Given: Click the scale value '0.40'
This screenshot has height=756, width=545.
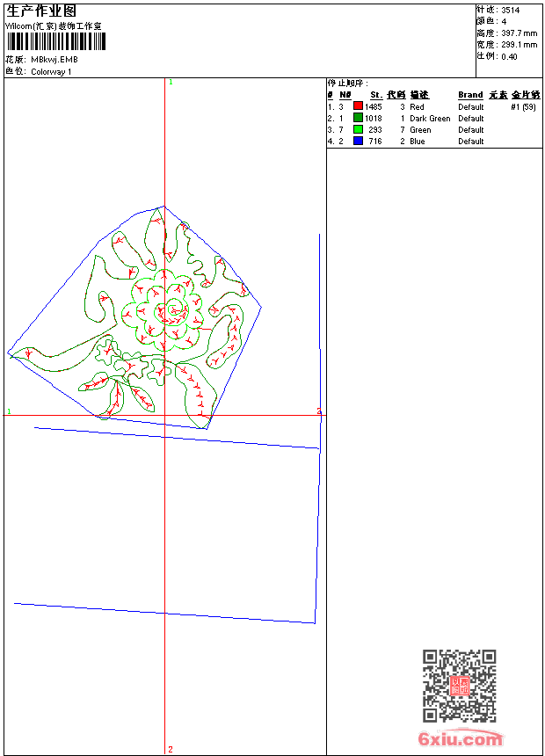Looking at the screenshot, I should point(509,57).
